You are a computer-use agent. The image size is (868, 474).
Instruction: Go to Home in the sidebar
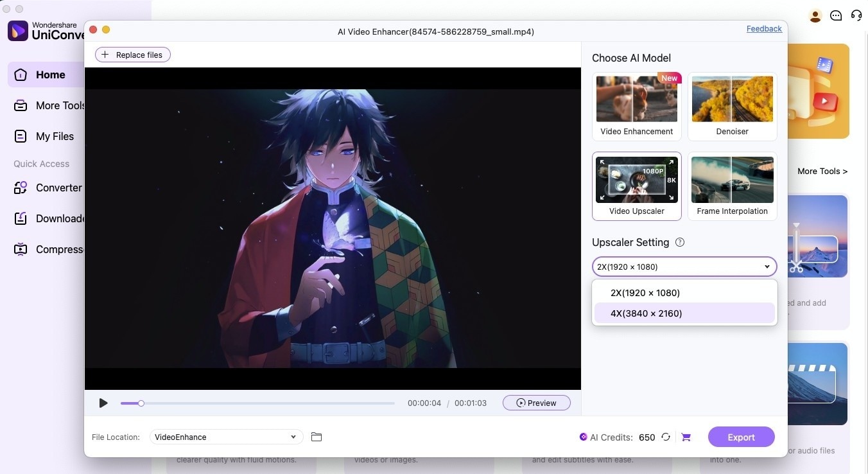tap(46, 75)
